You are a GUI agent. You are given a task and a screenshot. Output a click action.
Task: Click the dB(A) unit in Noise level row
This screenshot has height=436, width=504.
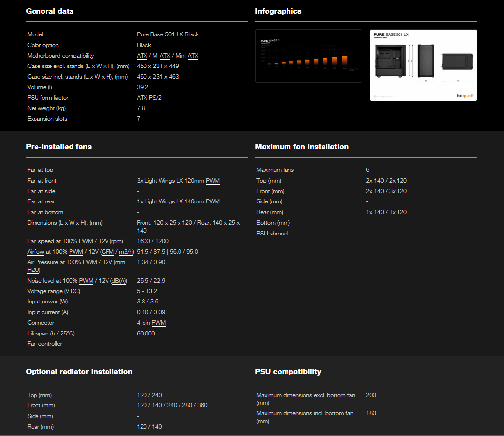[118, 281]
